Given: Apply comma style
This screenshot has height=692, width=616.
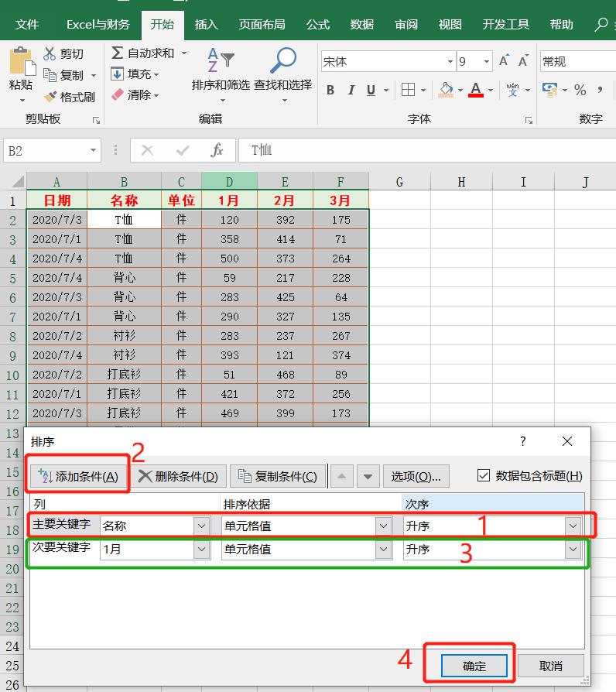Looking at the screenshot, I should click(600, 90).
